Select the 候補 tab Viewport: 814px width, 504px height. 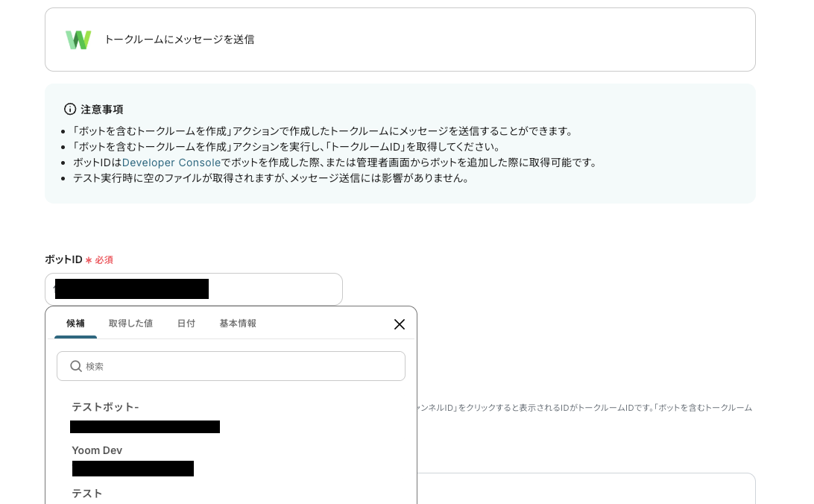(x=75, y=324)
